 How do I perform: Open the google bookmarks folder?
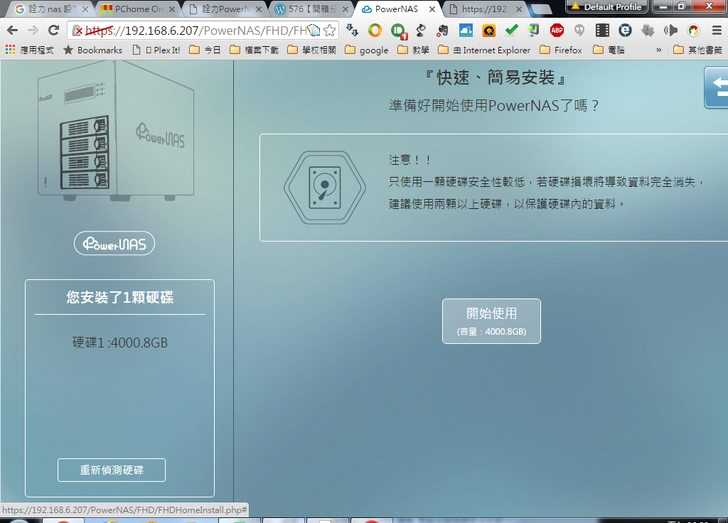(366, 49)
